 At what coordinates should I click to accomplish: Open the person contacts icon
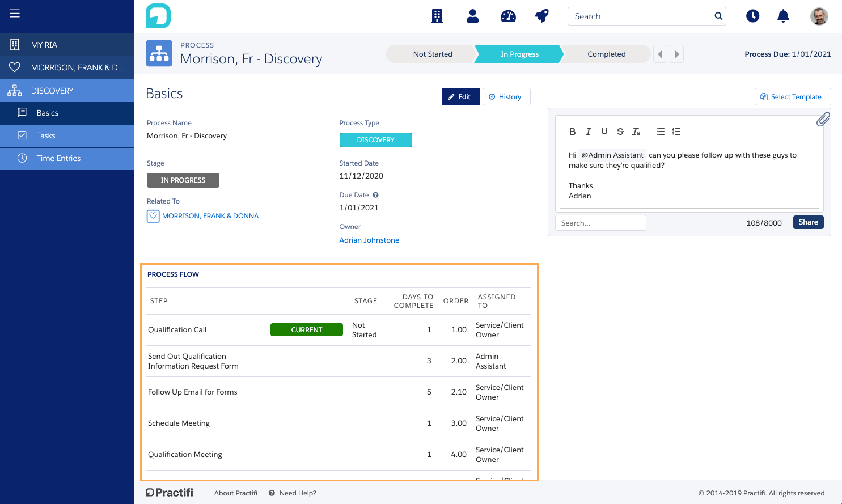pyautogui.click(x=472, y=16)
